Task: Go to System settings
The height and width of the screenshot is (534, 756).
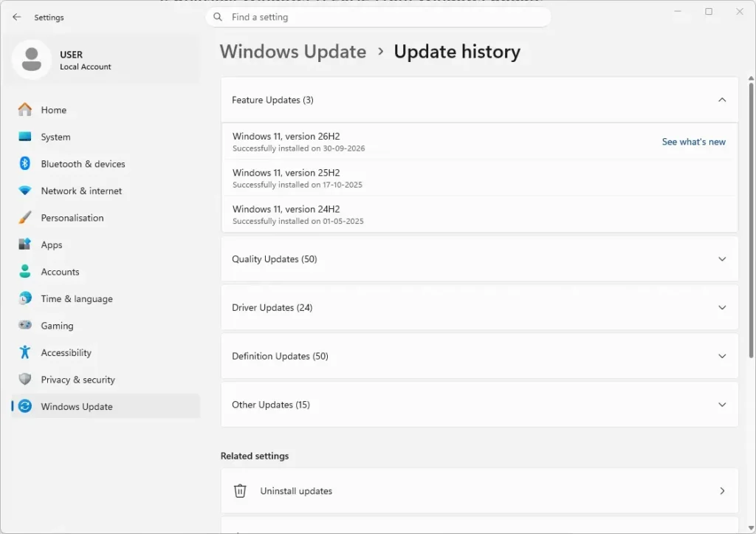Action: click(x=106, y=137)
